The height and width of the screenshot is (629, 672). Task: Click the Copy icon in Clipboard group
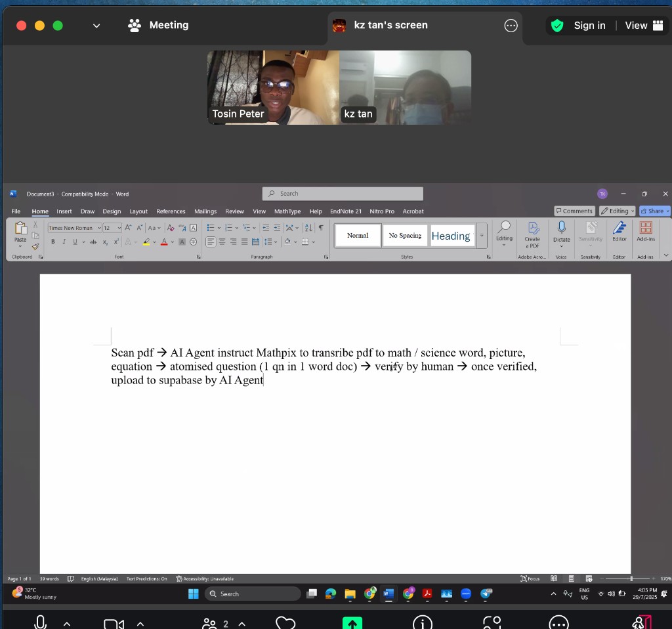(x=35, y=236)
